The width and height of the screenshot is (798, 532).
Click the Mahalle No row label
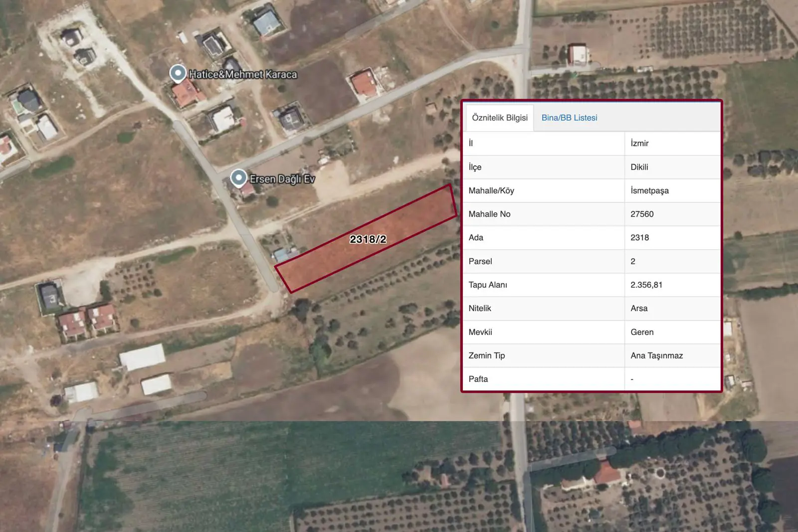click(489, 214)
